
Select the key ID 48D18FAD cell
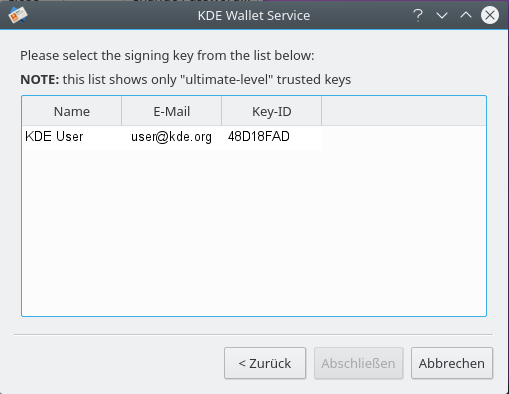(259, 137)
